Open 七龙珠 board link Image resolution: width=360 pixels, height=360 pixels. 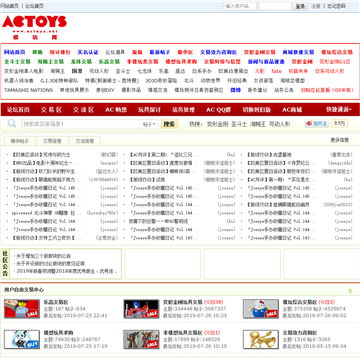[x=145, y=71]
